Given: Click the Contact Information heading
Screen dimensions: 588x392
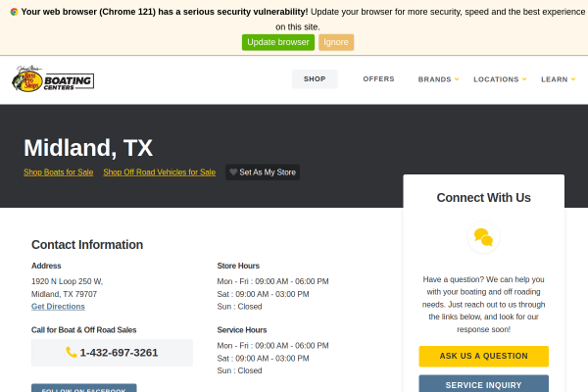Looking at the screenshot, I should pos(87,245).
